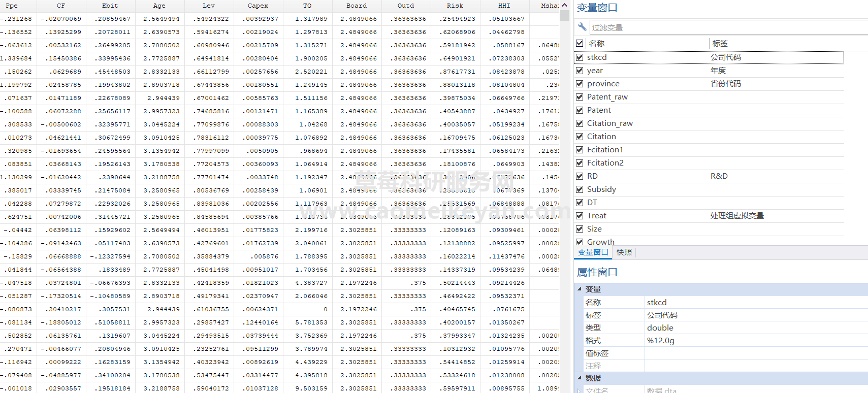Image resolution: width=868 pixels, height=393 pixels.
Task: Select the CF cell .20410217
Action: (61, 309)
